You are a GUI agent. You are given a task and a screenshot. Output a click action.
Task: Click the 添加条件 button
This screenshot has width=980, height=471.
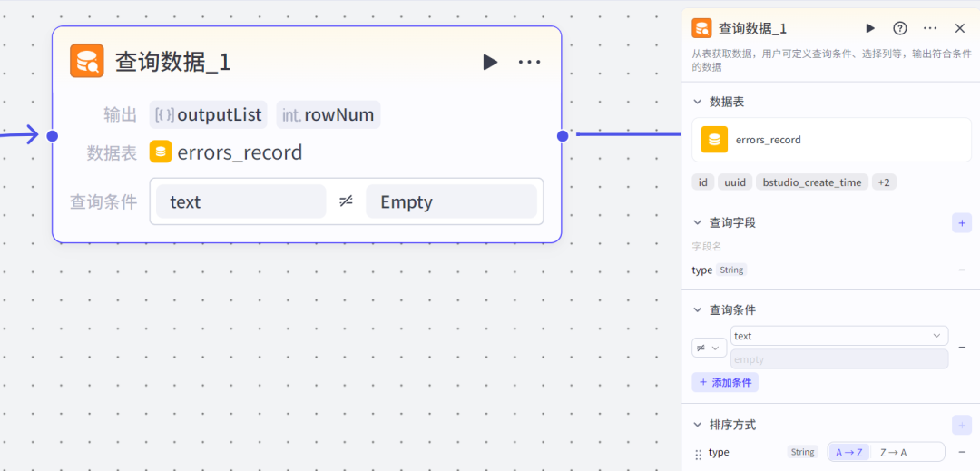[725, 382]
